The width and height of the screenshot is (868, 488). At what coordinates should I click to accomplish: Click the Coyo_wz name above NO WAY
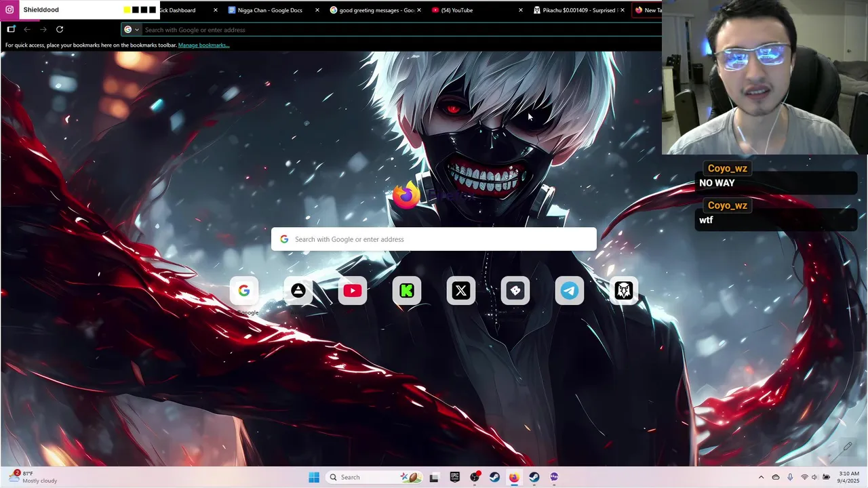coord(727,168)
